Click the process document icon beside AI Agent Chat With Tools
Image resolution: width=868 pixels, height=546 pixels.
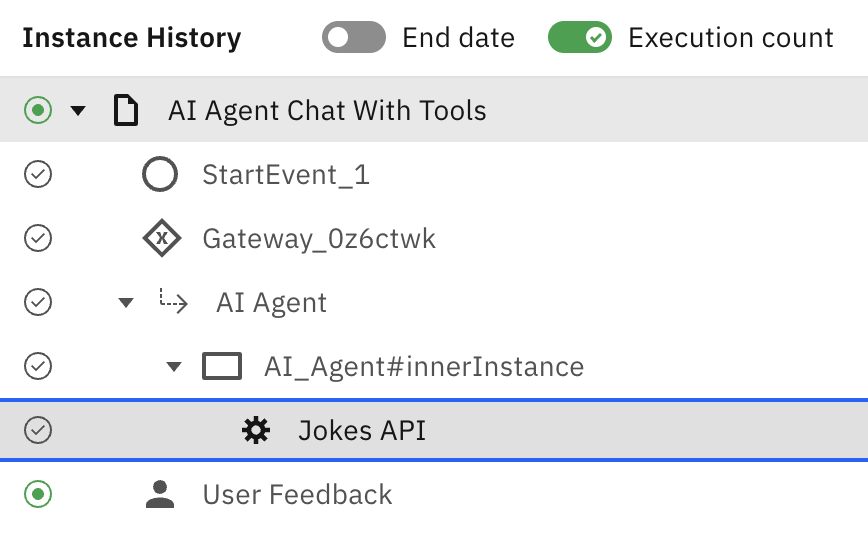(x=126, y=110)
